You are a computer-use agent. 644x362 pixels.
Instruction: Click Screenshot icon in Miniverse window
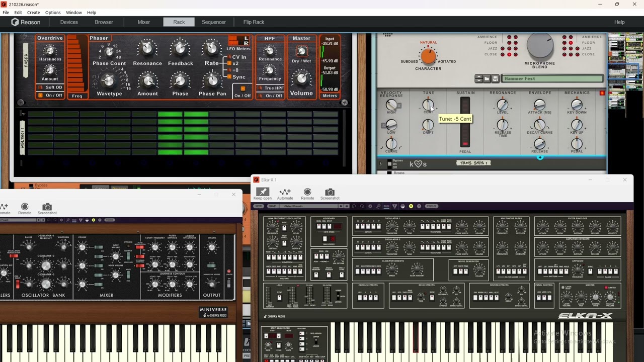47,207
